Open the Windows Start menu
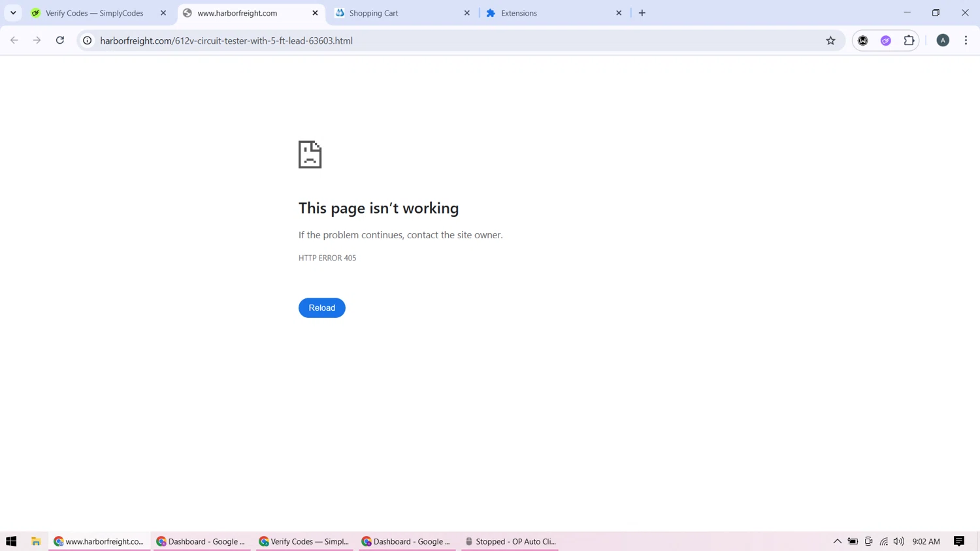Image resolution: width=980 pixels, height=551 pixels. click(11, 541)
